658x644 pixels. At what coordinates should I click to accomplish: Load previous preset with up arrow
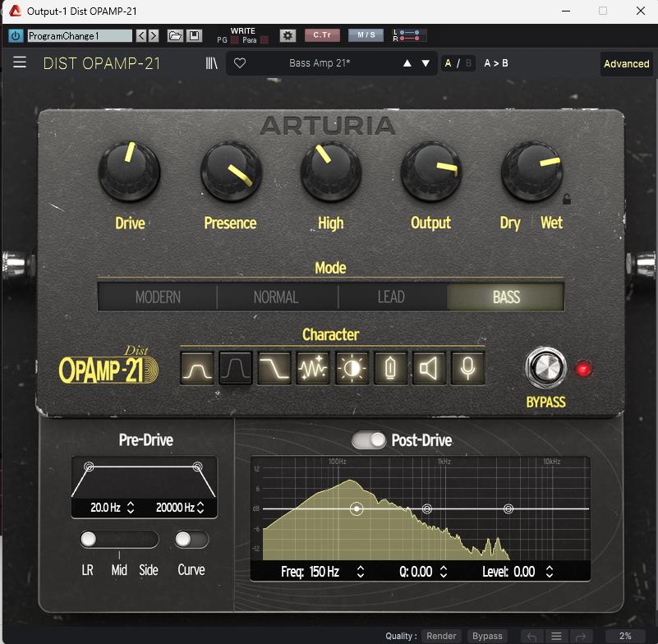[x=407, y=63]
